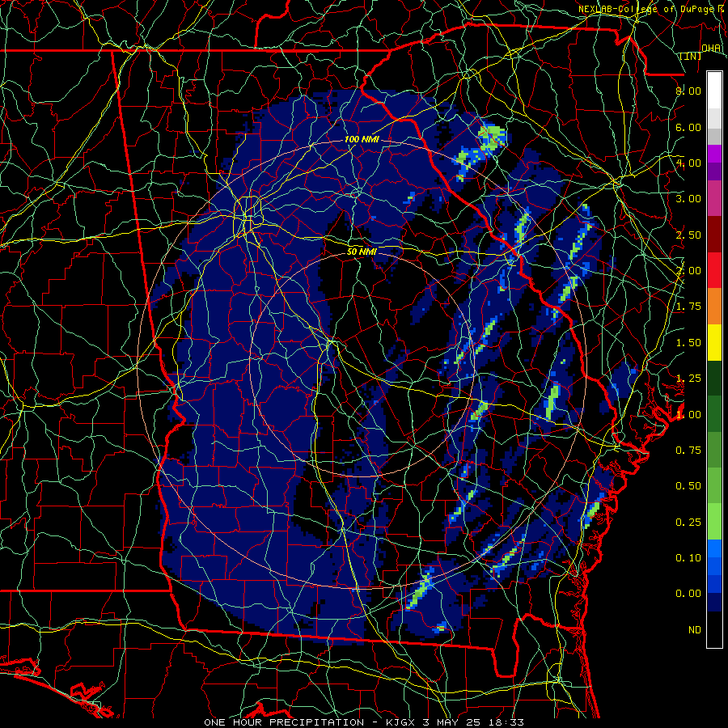Click the '2.50' legend value
The image size is (728, 728).
coord(688,235)
